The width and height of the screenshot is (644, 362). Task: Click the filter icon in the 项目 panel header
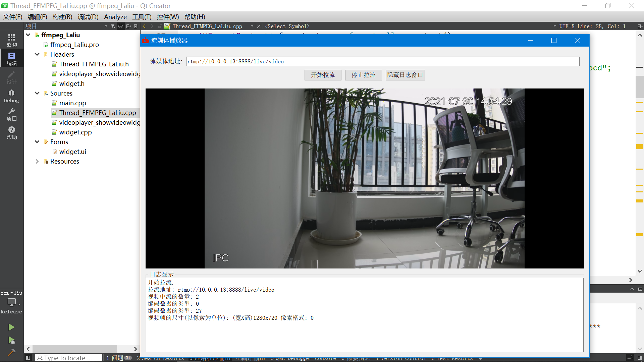tap(113, 26)
